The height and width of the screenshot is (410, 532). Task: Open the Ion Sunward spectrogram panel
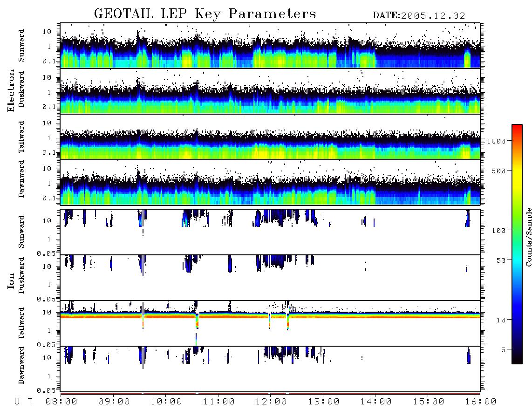pos(270,232)
